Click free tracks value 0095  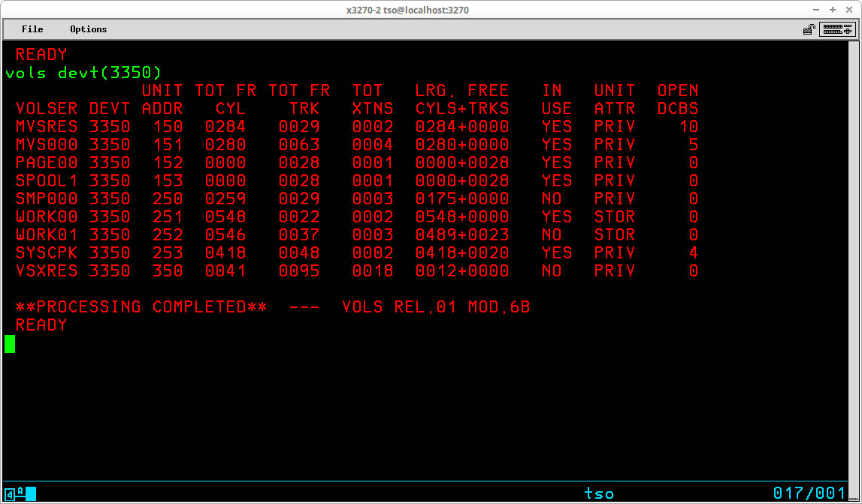click(x=299, y=271)
